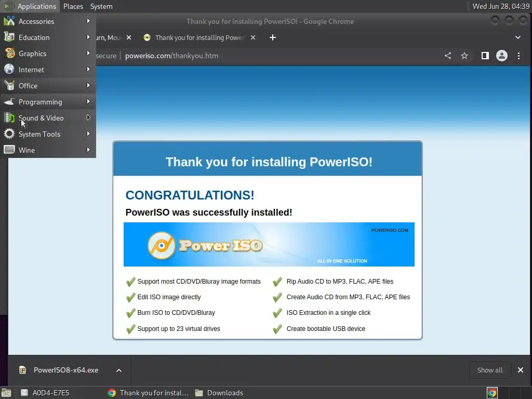Viewport: 532px width, 399px height.
Task: Click Show all downloads button
Action: tap(490, 370)
